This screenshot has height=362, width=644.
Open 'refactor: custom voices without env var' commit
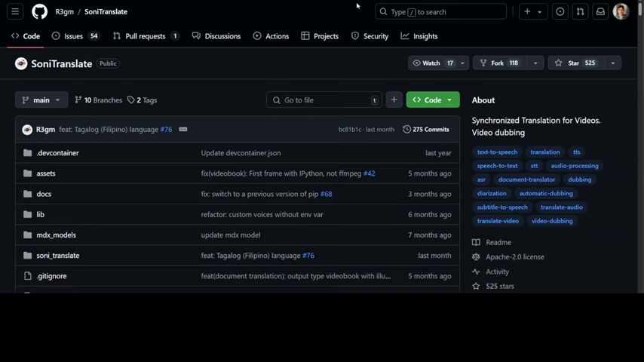262,214
